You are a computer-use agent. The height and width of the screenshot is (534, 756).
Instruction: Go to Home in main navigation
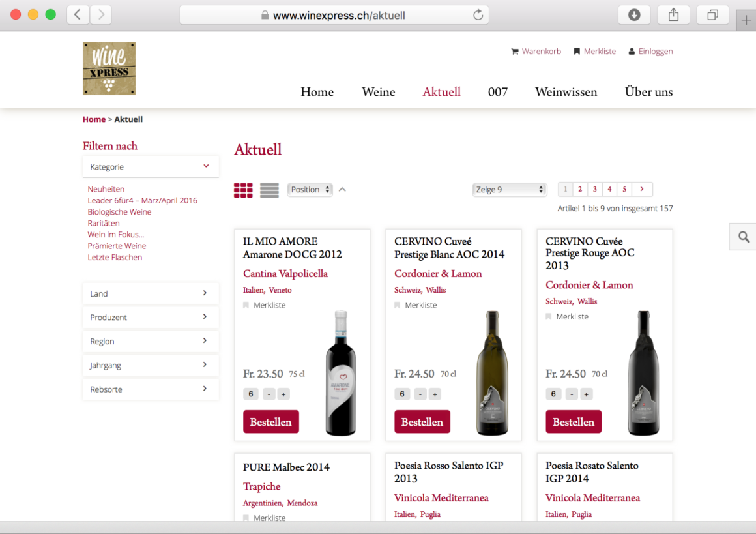(317, 92)
